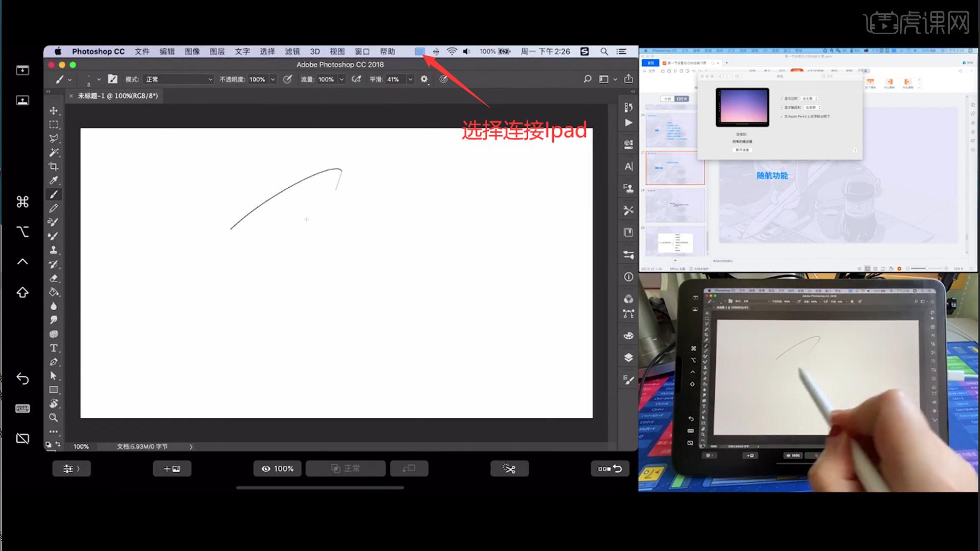Viewport: 980px width, 551px height.
Task: Select the Eraser tool
Action: click(x=54, y=278)
